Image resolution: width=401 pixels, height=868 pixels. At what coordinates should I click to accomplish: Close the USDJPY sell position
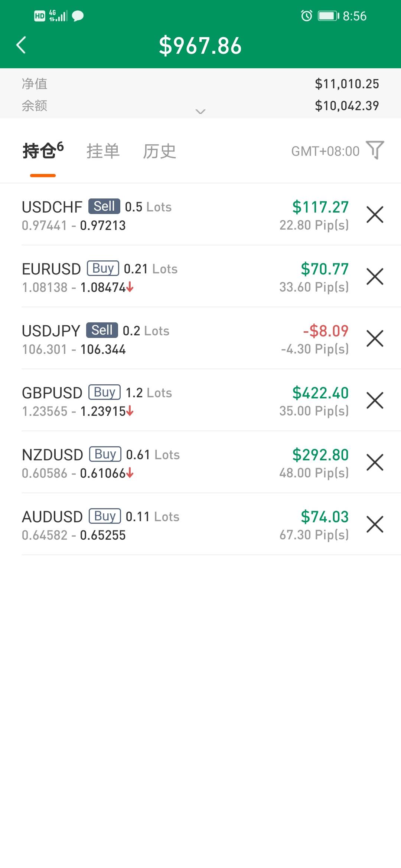click(x=375, y=339)
